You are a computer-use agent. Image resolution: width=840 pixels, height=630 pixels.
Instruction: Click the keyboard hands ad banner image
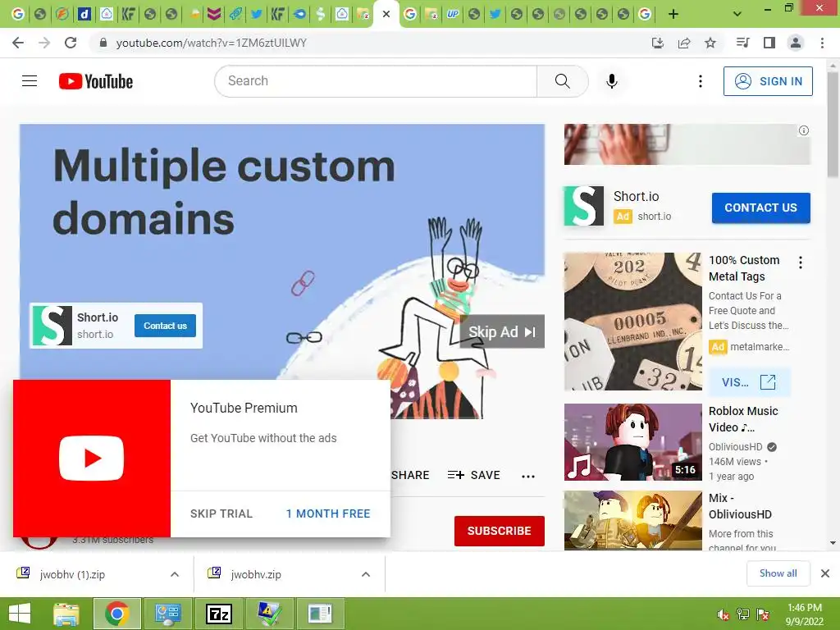pyautogui.click(x=687, y=144)
